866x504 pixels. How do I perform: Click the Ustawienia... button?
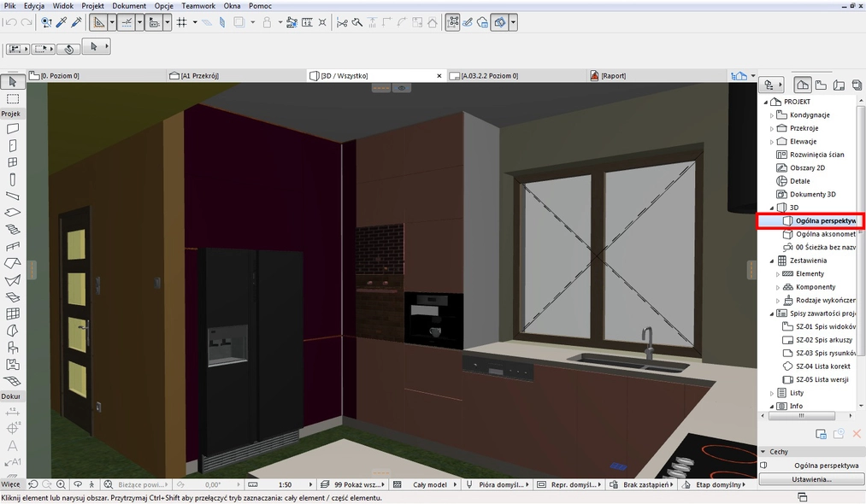click(811, 479)
